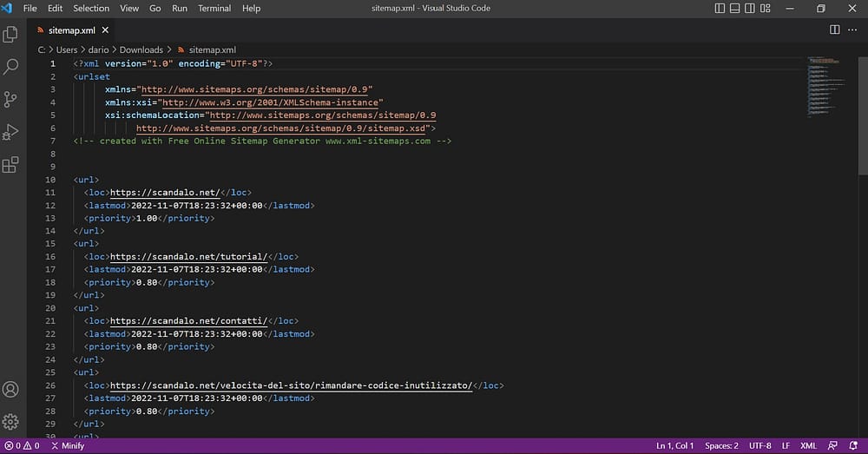Open the Customize Layout icon
The width and height of the screenshot is (868, 454).
766,9
